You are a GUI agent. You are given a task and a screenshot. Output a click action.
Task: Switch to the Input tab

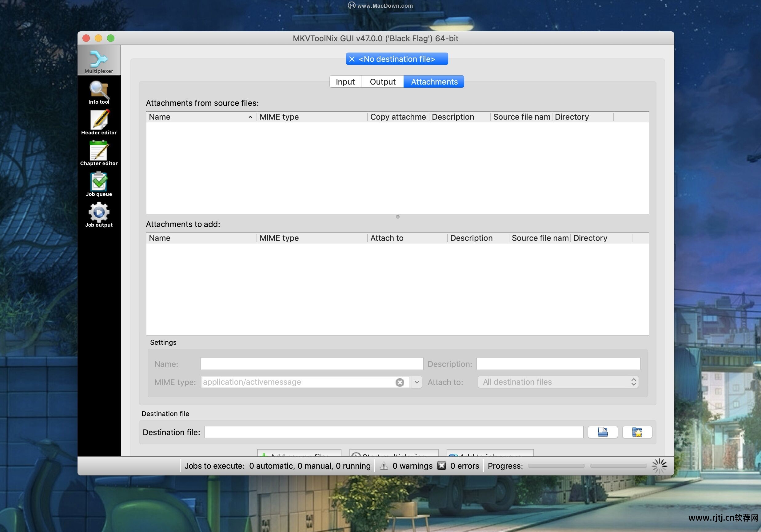[x=345, y=82]
